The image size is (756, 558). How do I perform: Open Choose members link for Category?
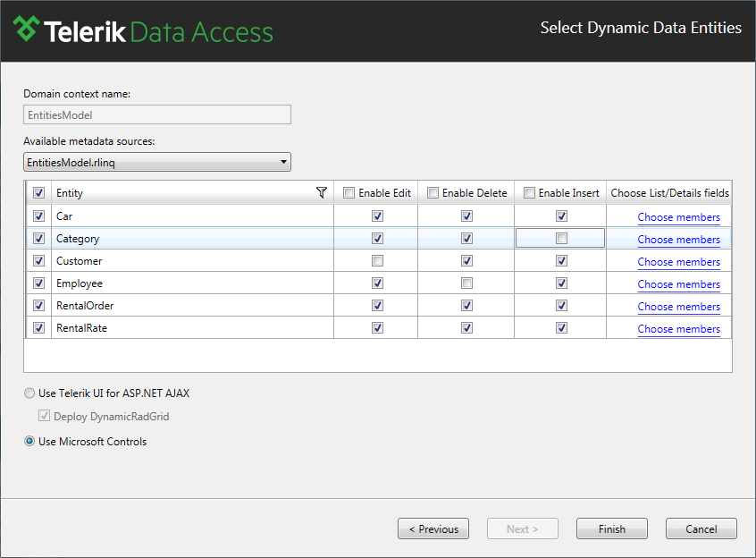click(679, 240)
